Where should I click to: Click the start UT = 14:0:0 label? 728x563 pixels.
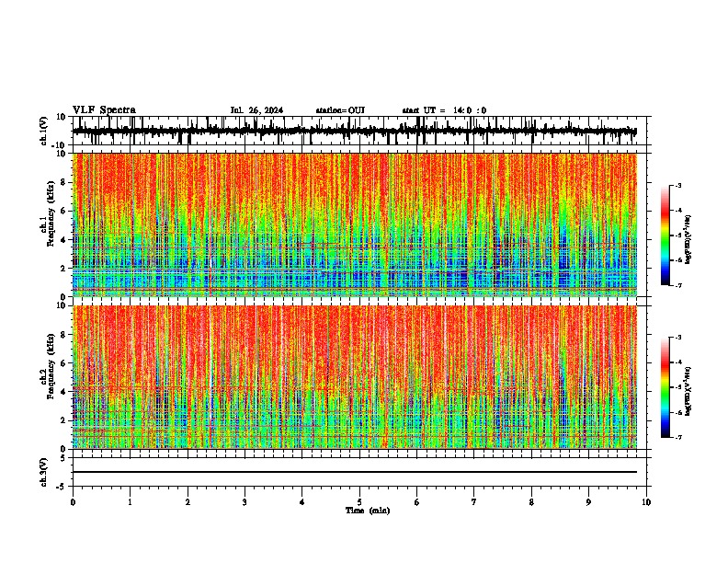pyautogui.click(x=444, y=110)
